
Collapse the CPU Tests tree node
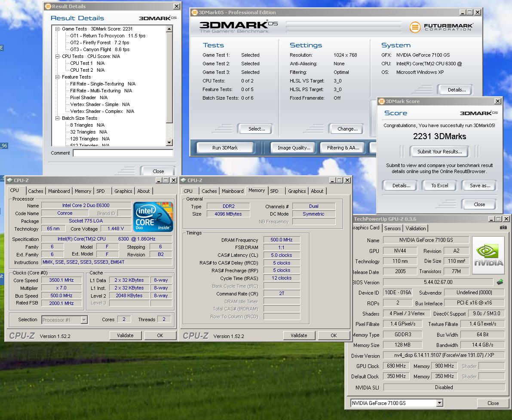(57, 56)
